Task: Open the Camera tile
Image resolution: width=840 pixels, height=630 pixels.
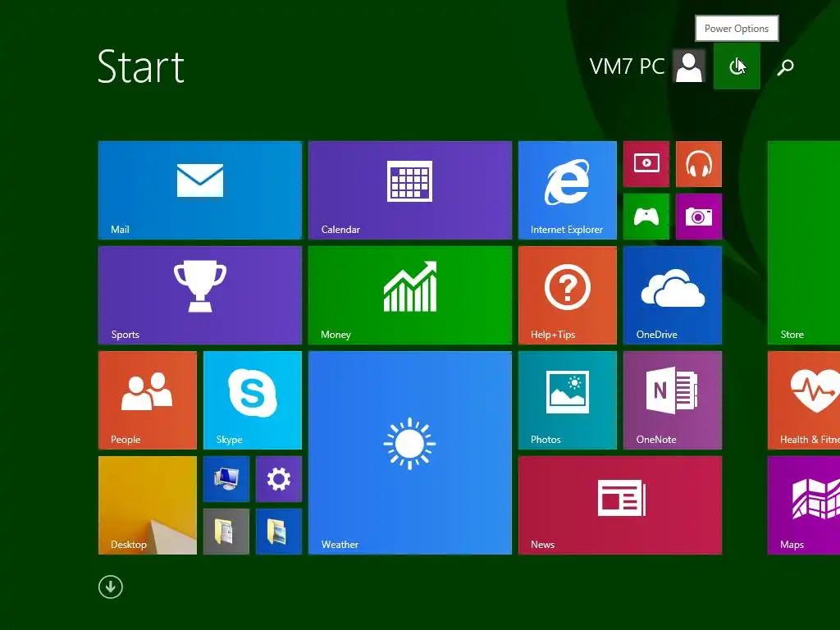Action: [x=699, y=217]
